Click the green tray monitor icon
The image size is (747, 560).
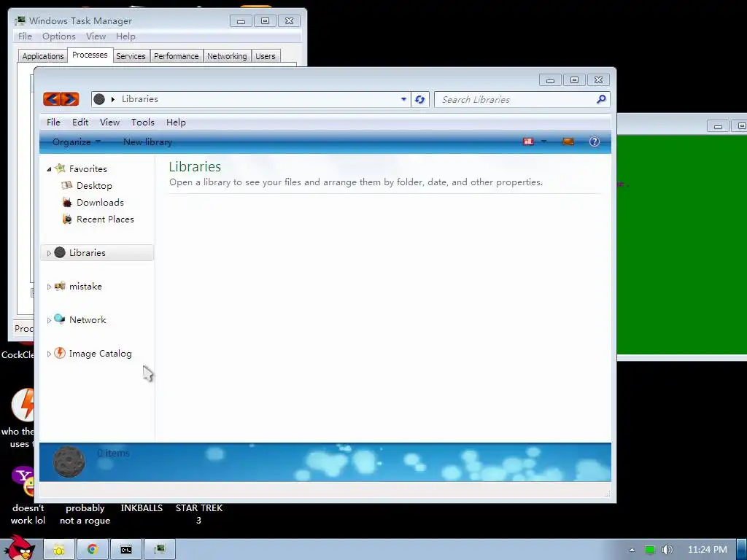650,550
